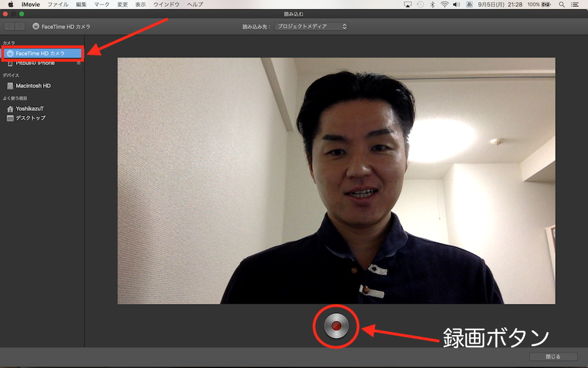The width and height of the screenshot is (588, 368).
Task: Select Pitbull's iPhone in the camera list
Action: pos(35,63)
